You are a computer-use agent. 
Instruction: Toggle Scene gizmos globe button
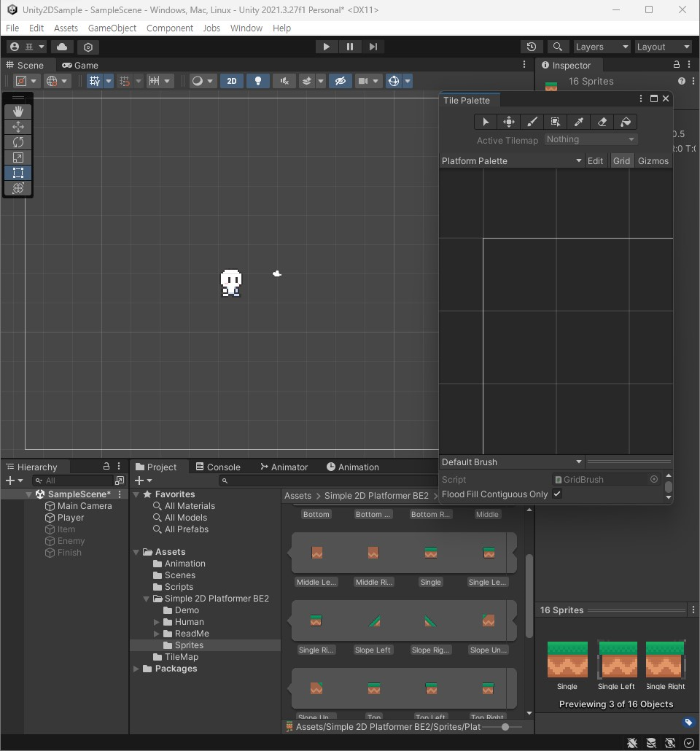coord(393,81)
